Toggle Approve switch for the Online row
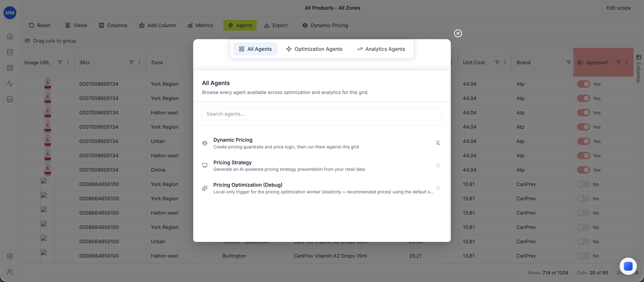The image size is (644, 282). [x=583, y=170]
